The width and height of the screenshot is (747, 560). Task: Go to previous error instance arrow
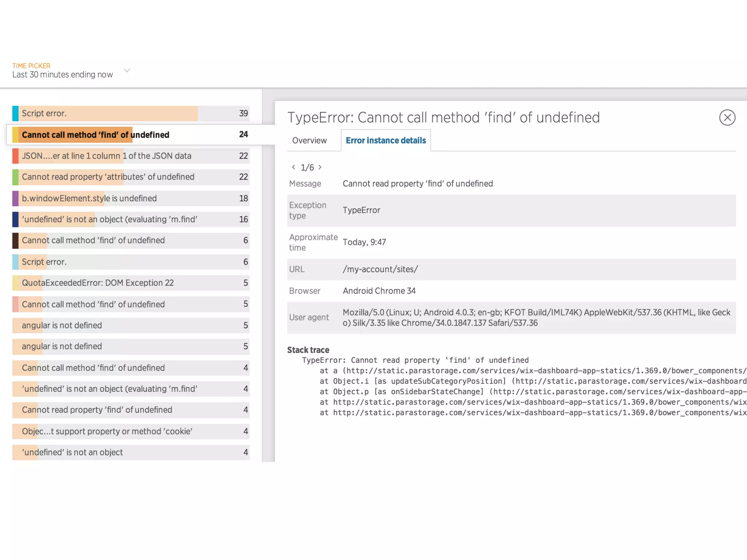point(293,167)
